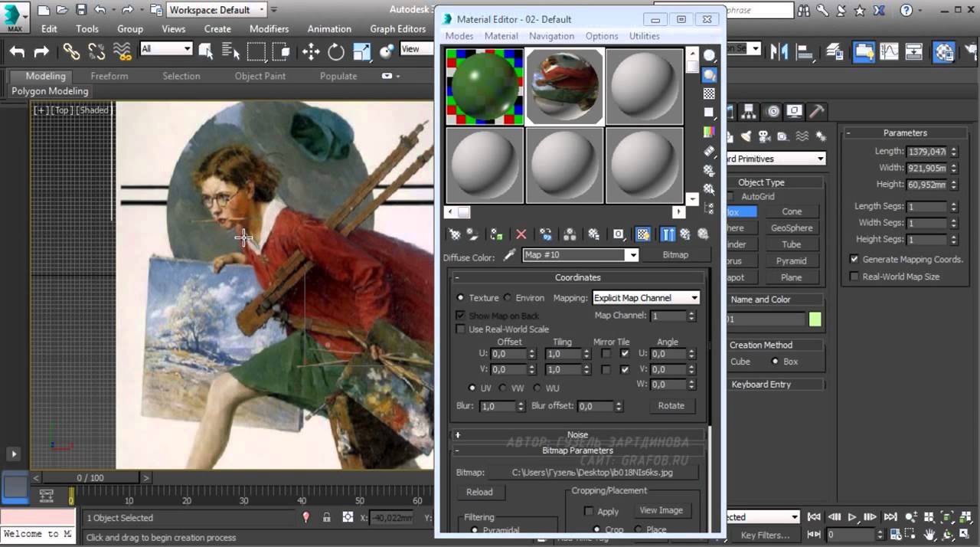Viewport: 980px width, 547px height.
Task: Open the Graph Editors menu
Action: coord(398,28)
